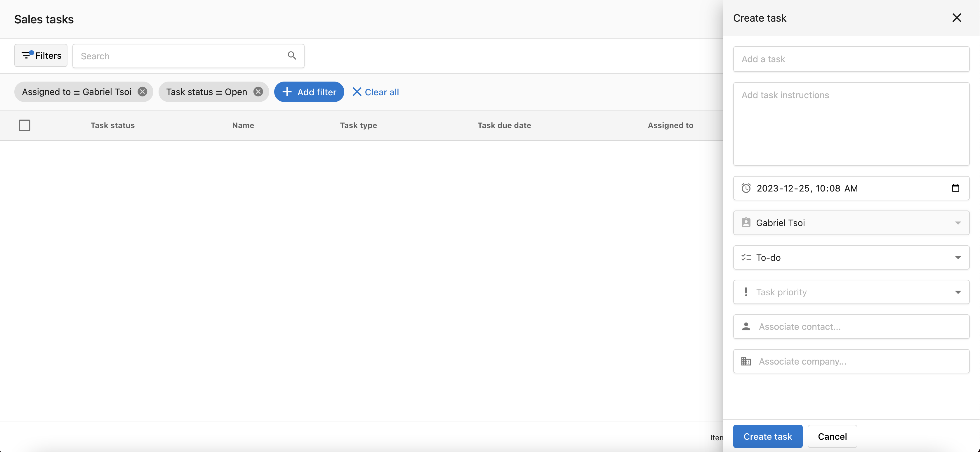Viewport: 980px width, 452px height.
Task: Expand the Task priority dropdown
Action: click(958, 292)
